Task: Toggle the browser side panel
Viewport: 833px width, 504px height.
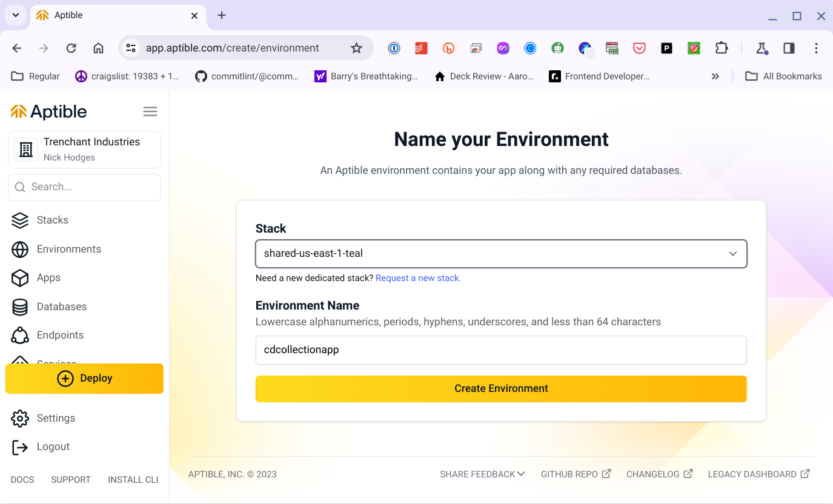Action: 789,48
